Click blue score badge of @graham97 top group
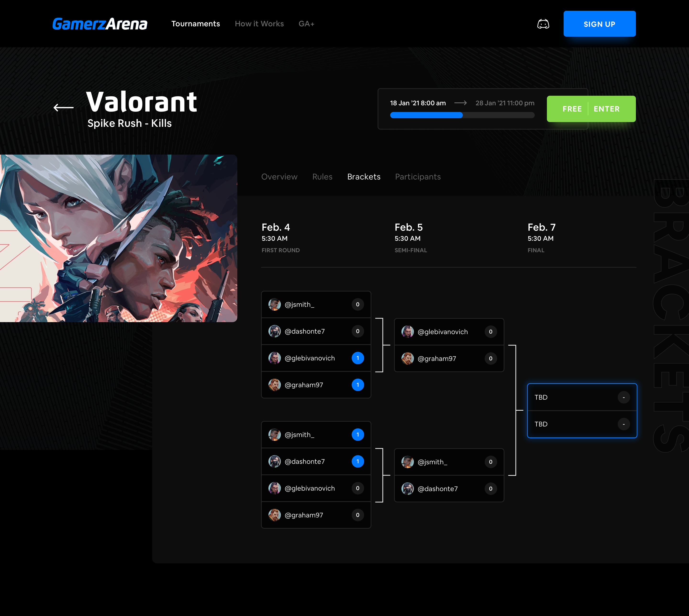689x616 pixels. [358, 385]
